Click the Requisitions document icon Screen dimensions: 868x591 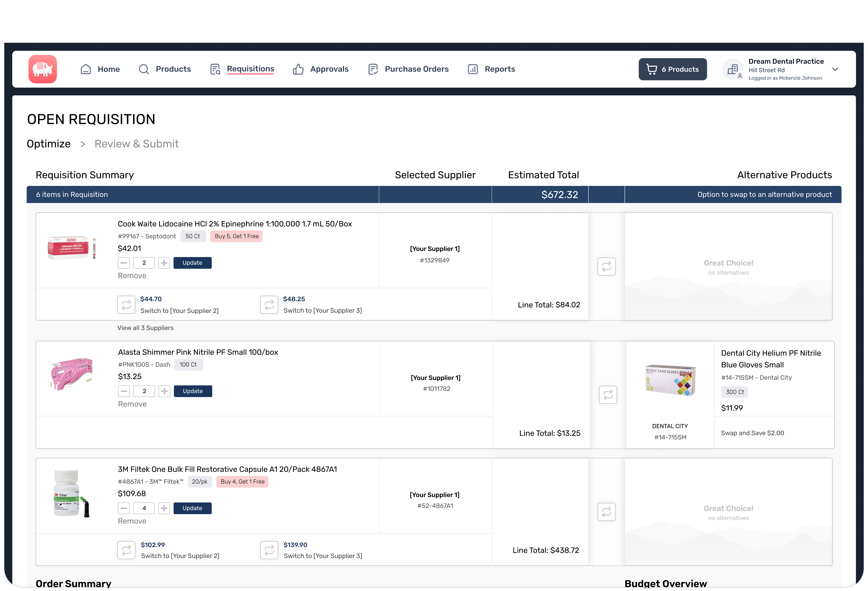(215, 69)
